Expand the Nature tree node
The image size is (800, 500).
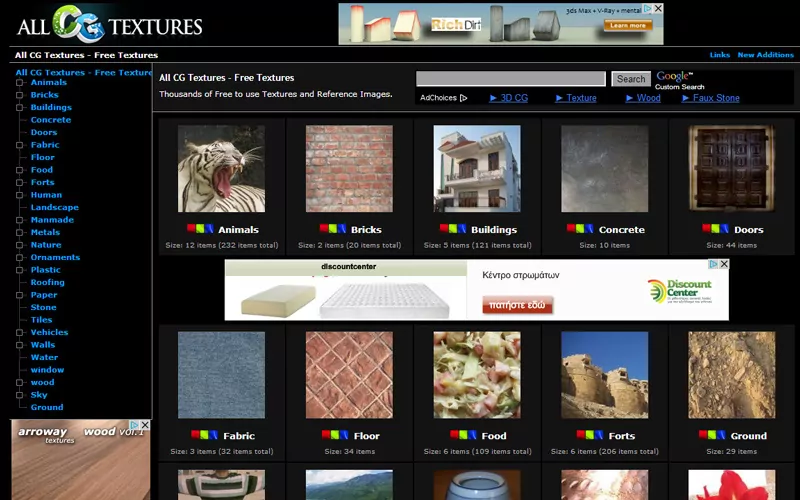[19, 245]
